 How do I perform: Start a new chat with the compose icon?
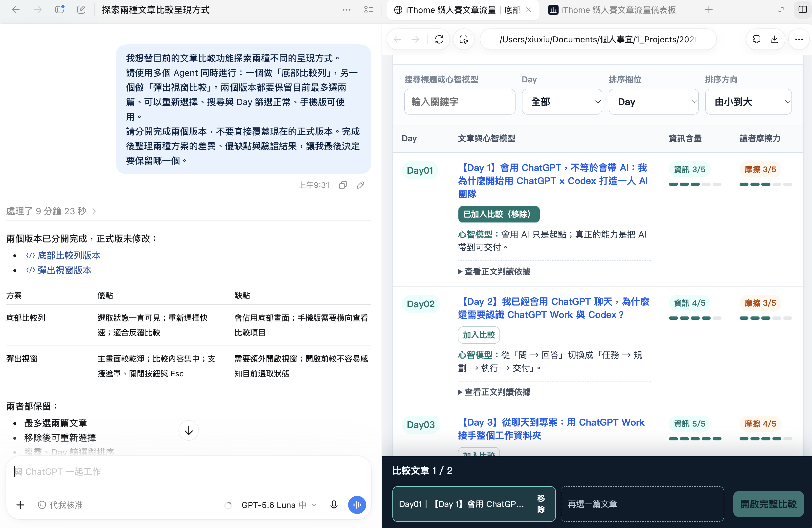tap(81, 10)
